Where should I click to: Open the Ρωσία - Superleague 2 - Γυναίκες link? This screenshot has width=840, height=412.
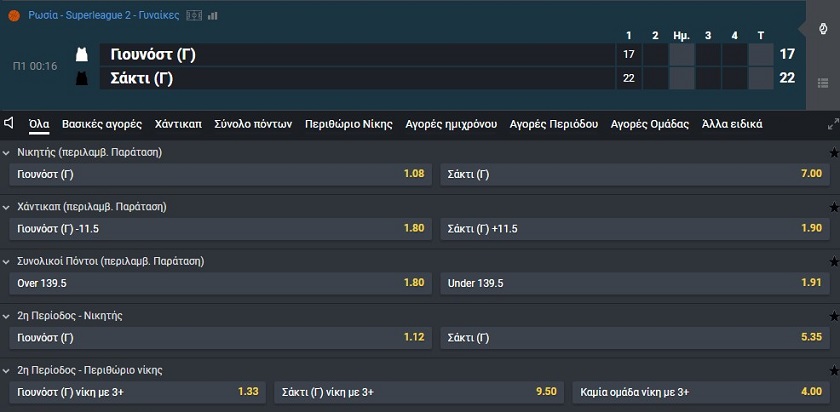click(x=104, y=16)
